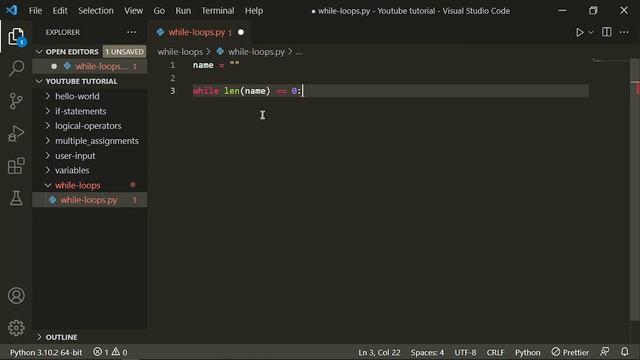640x360 pixels.
Task: Open the Selection menu
Action: coord(96,11)
